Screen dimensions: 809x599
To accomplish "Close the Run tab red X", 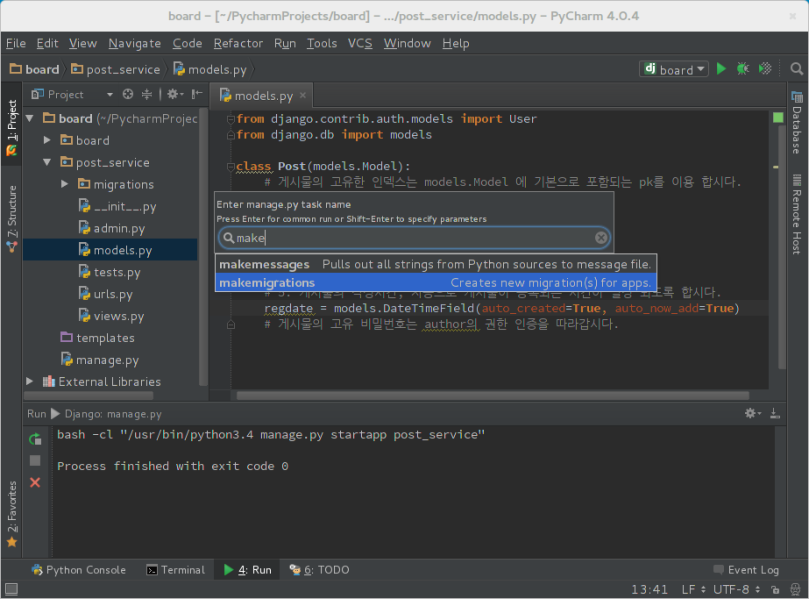I will click(35, 482).
